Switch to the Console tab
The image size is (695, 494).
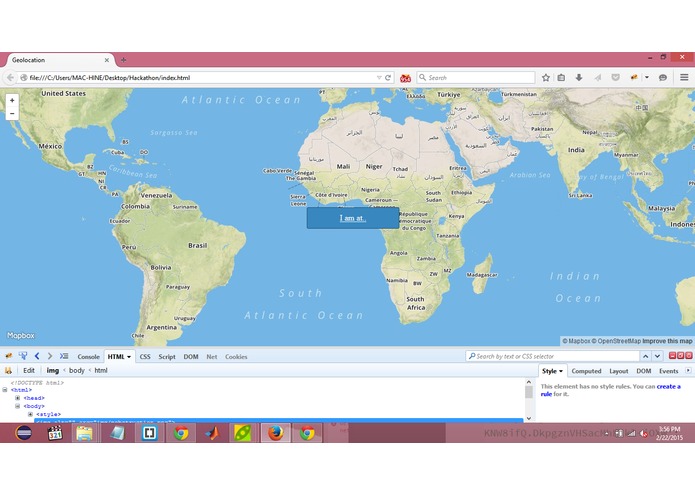pyautogui.click(x=88, y=357)
